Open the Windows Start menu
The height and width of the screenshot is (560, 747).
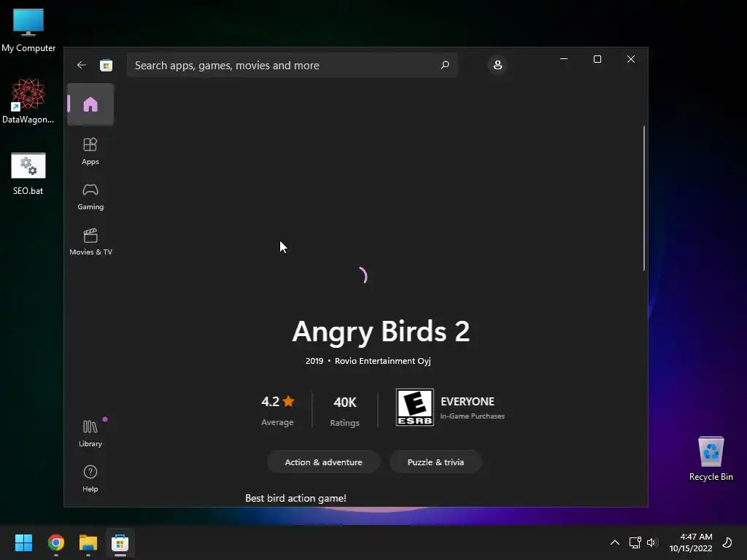pos(23,542)
